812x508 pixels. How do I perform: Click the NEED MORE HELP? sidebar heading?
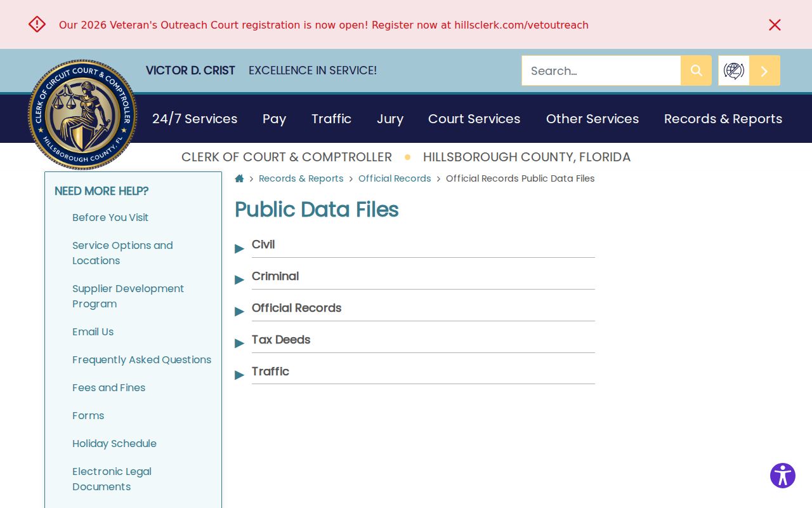click(x=101, y=191)
